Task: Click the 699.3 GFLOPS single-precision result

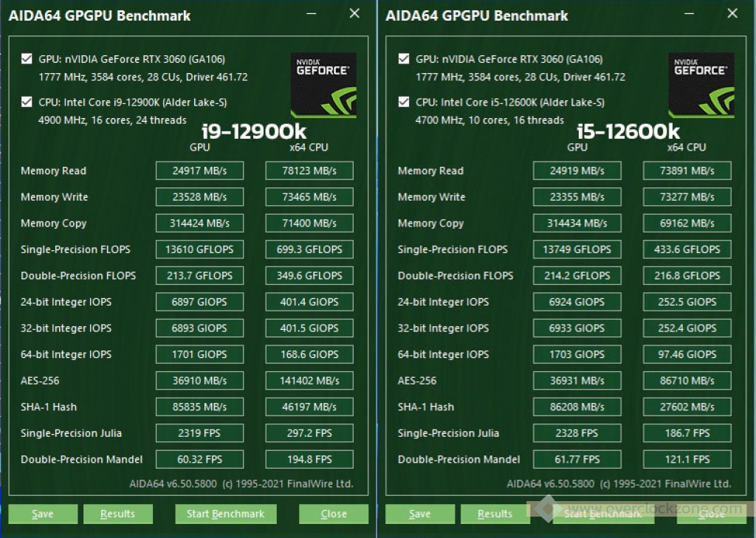Action: coord(309,249)
